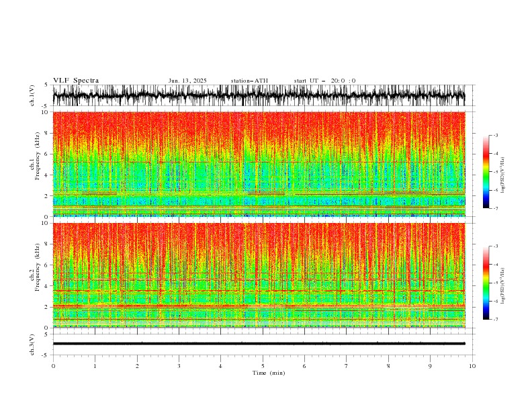
Task: Click inside the ch.1 spectrogram panel
Action: (x=259, y=164)
